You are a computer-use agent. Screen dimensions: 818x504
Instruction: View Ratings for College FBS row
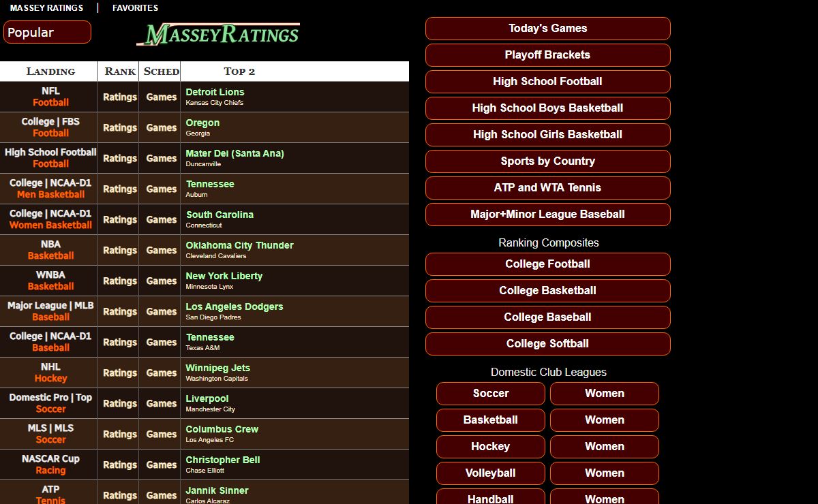pyautogui.click(x=120, y=127)
